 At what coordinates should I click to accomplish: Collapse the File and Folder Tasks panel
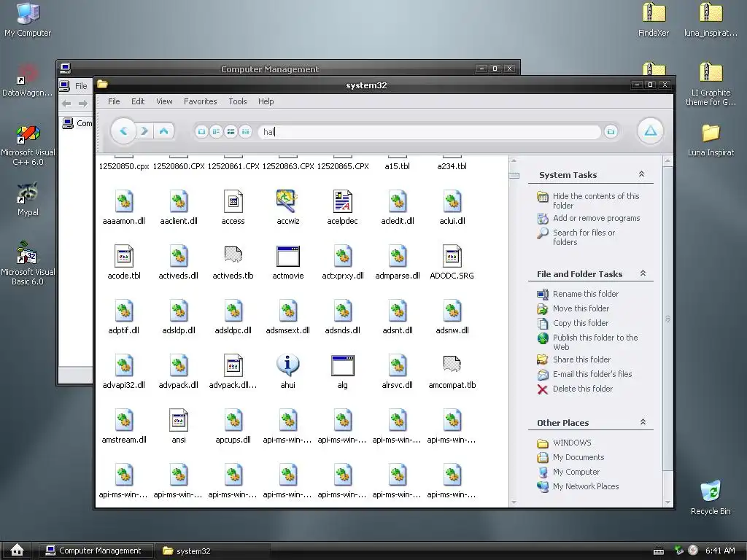point(643,273)
